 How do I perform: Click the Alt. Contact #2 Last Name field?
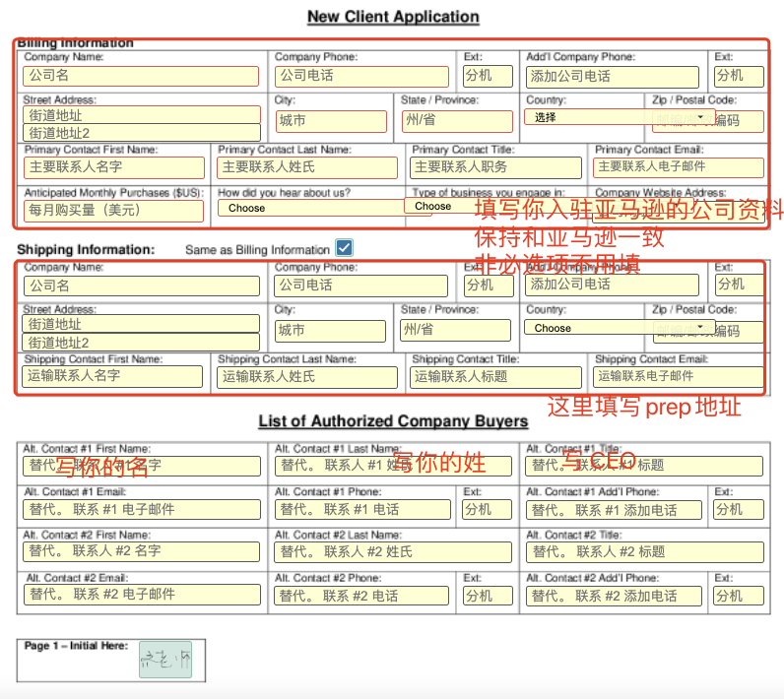click(393, 552)
